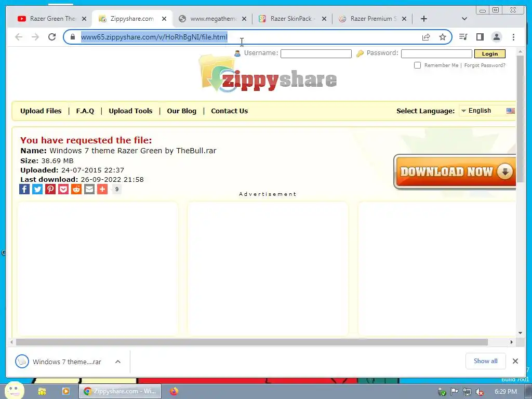Dismiss the downloads bar
The height and width of the screenshot is (399, 532).
point(515,361)
